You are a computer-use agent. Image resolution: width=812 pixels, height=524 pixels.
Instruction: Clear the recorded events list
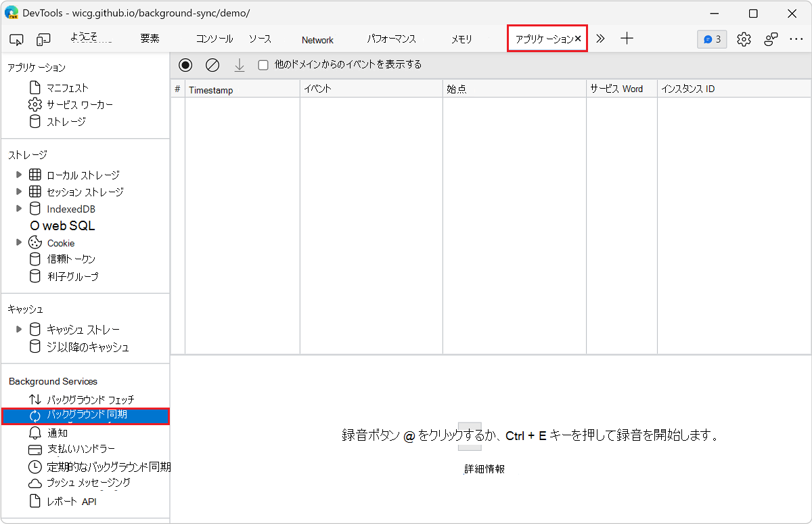point(212,64)
